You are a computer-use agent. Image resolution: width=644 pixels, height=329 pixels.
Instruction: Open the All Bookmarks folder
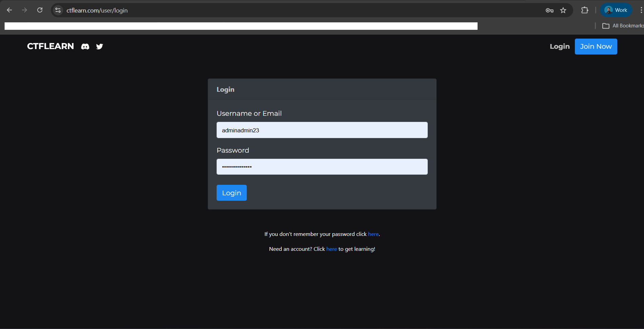coord(623,26)
